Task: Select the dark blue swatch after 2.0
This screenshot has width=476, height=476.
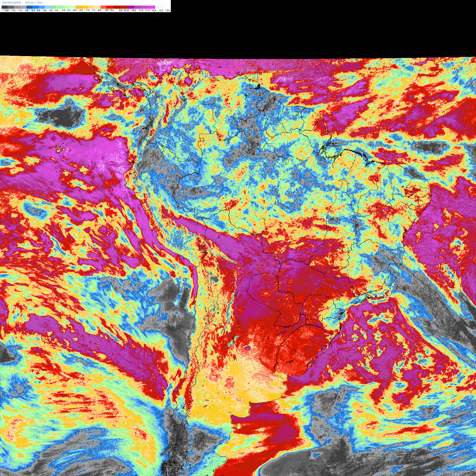Action: coord(29,7)
